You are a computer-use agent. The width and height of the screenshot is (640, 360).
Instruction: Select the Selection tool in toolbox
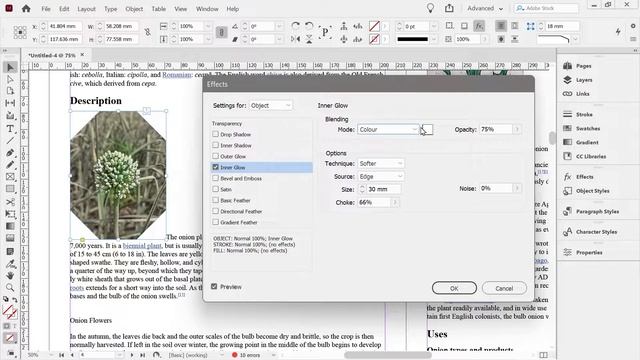(x=10, y=67)
